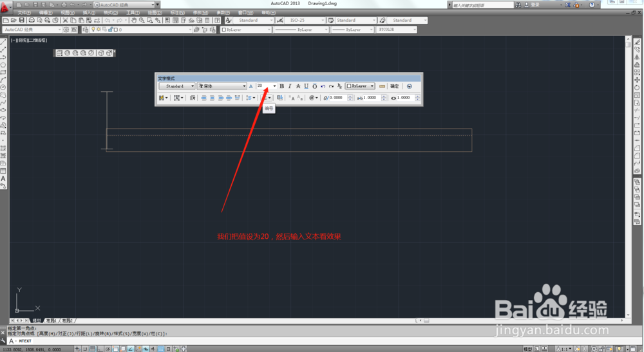Viewport: 644px width, 352px height.
Task: Open layer dropdown showing layer 0
Action: (x=141, y=30)
